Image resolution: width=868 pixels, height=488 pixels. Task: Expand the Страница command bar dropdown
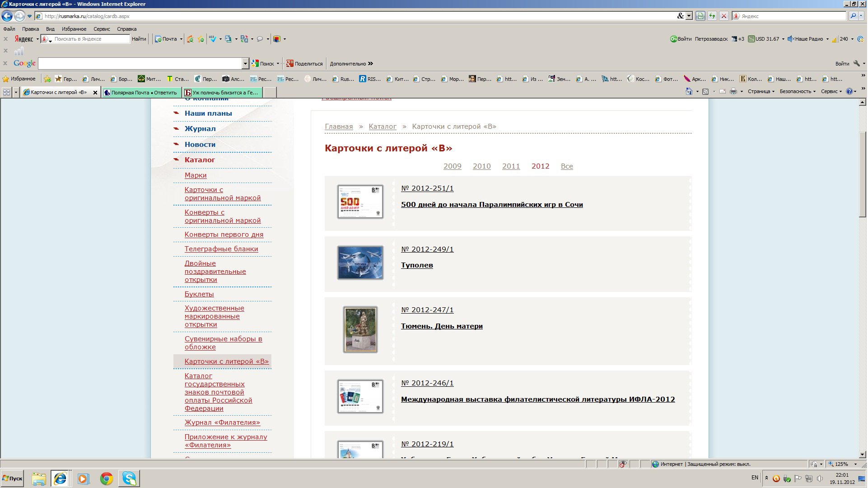(x=761, y=91)
